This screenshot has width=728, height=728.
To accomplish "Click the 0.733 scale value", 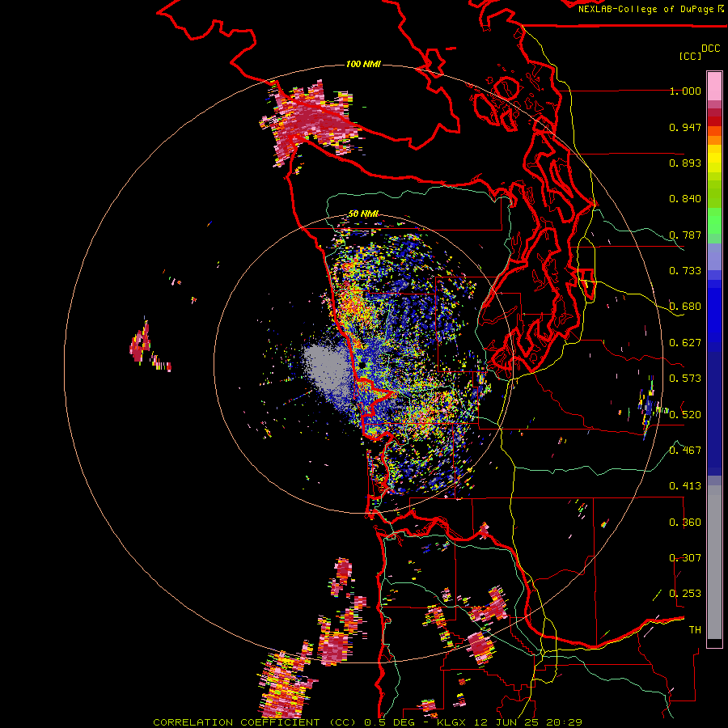I will point(685,271).
